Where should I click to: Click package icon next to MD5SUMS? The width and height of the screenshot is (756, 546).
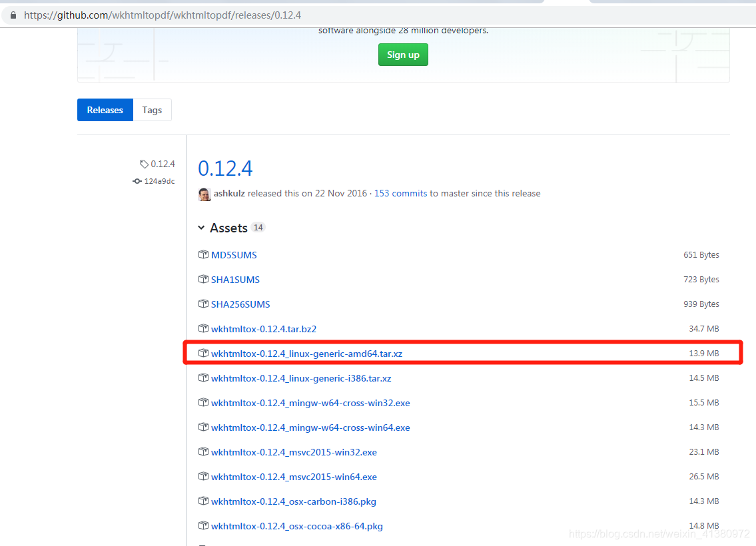[x=203, y=254]
